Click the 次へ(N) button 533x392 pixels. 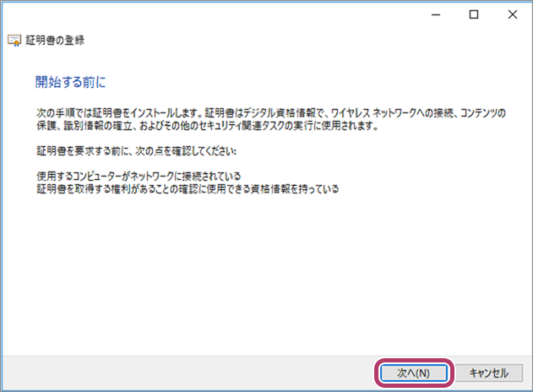[413, 373]
